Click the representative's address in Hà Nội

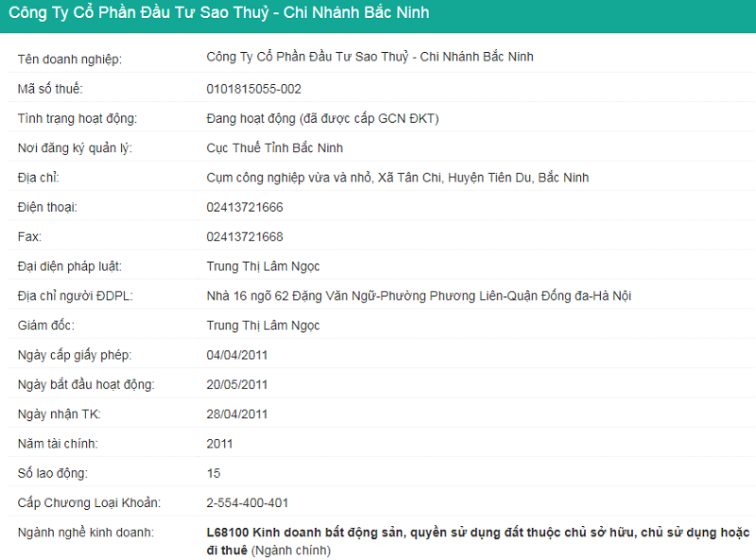click(419, 296)
